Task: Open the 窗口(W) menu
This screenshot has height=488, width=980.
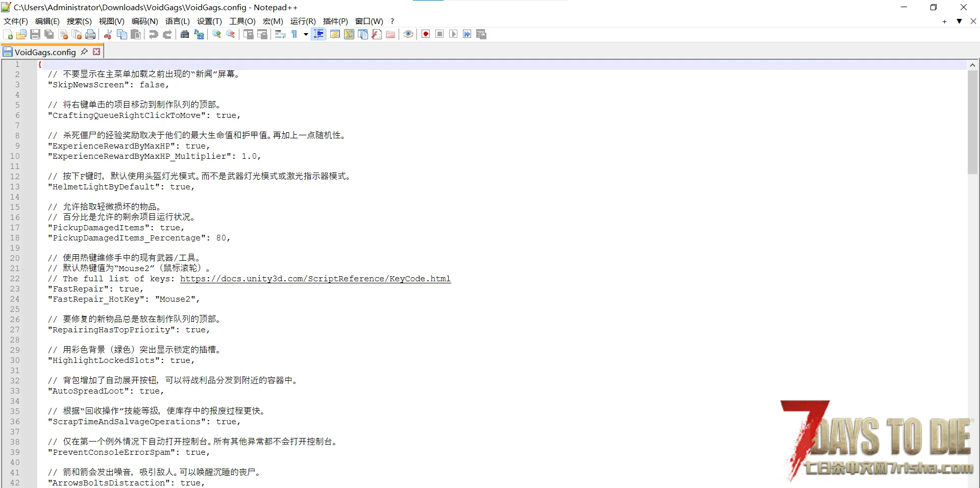Action: pyautogui.click(x=369, y=21)
